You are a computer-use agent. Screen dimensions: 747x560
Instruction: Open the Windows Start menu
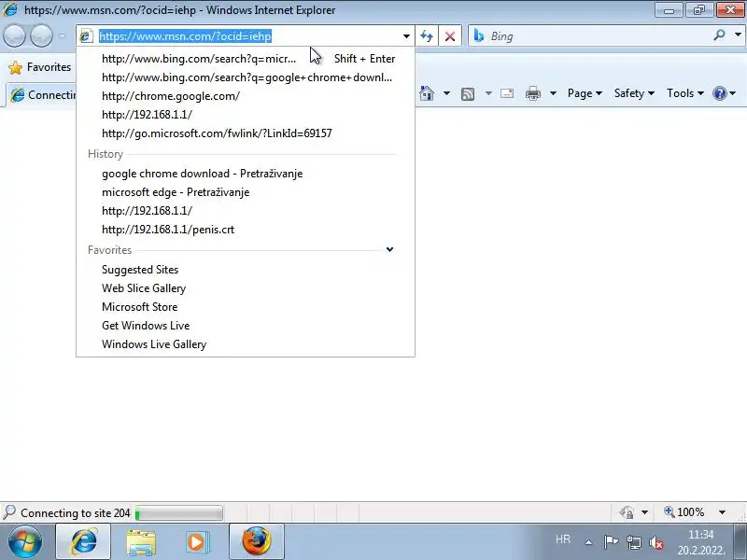[24, 542]
